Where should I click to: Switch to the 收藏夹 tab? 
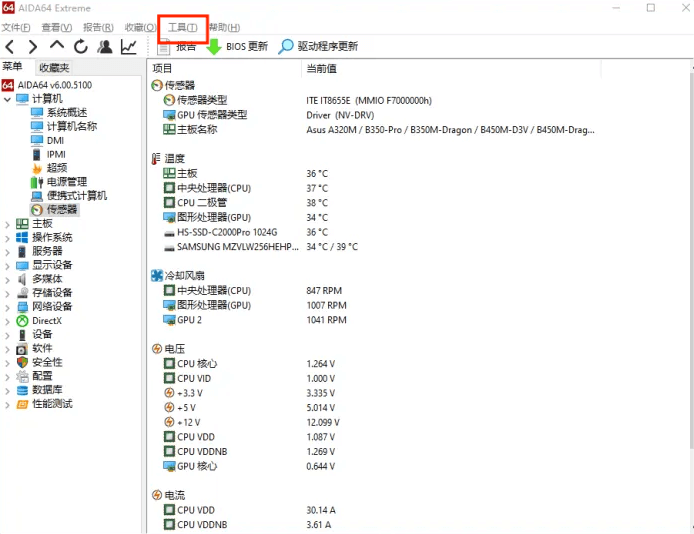pos(54,68)
